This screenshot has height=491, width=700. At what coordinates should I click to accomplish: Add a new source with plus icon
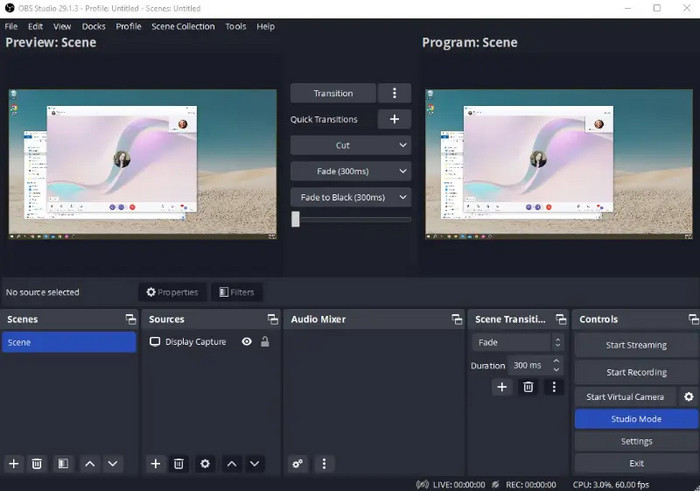(x=156, y=464)
